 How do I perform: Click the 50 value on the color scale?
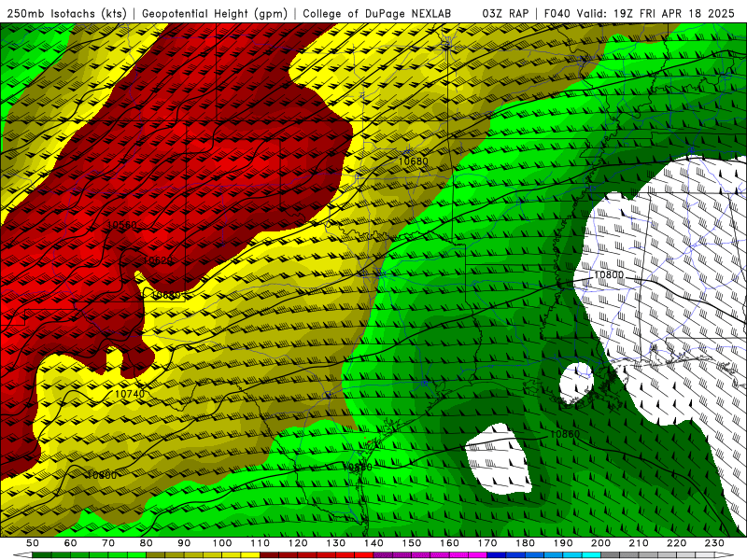[x=33, y=543]
